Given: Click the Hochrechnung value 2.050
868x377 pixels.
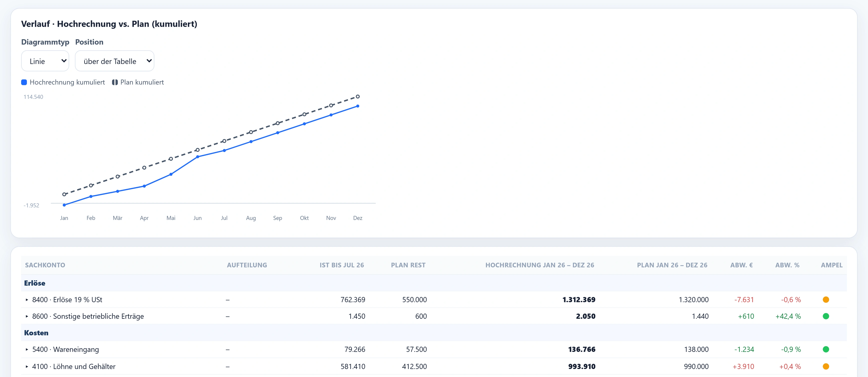Looking at the screenshot, I should click(586, 316).
